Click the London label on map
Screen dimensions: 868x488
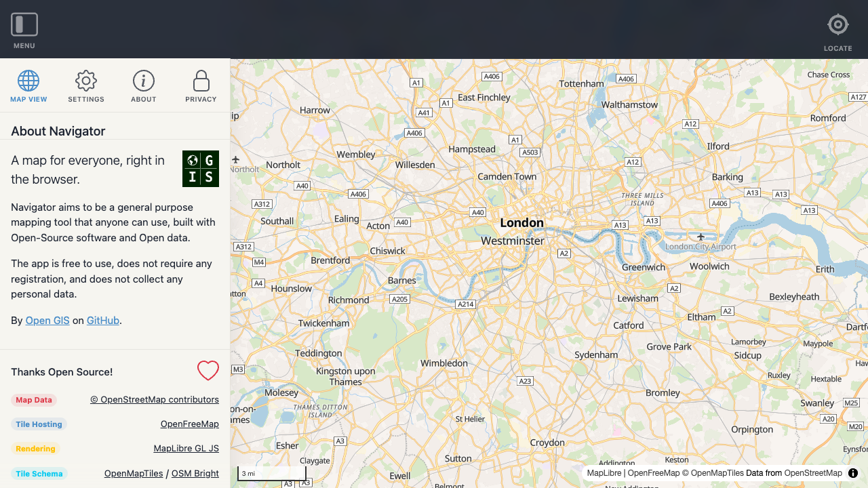(521, 223)
